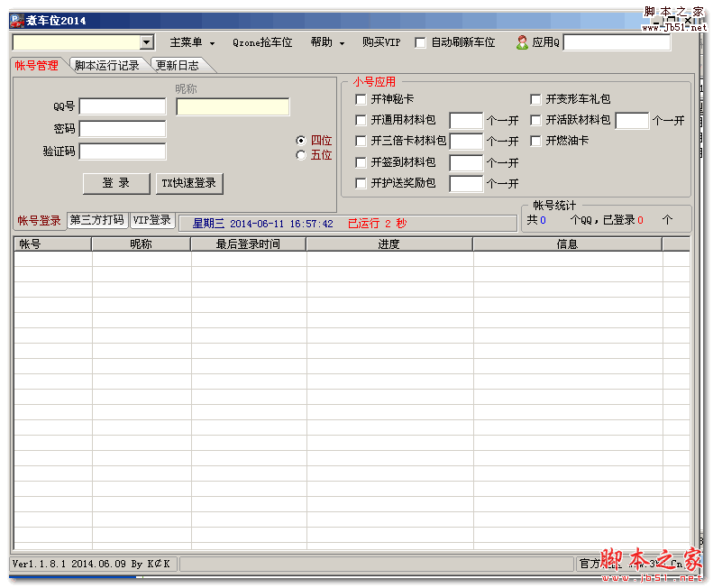Click the 登录 button

pos(116,183)
